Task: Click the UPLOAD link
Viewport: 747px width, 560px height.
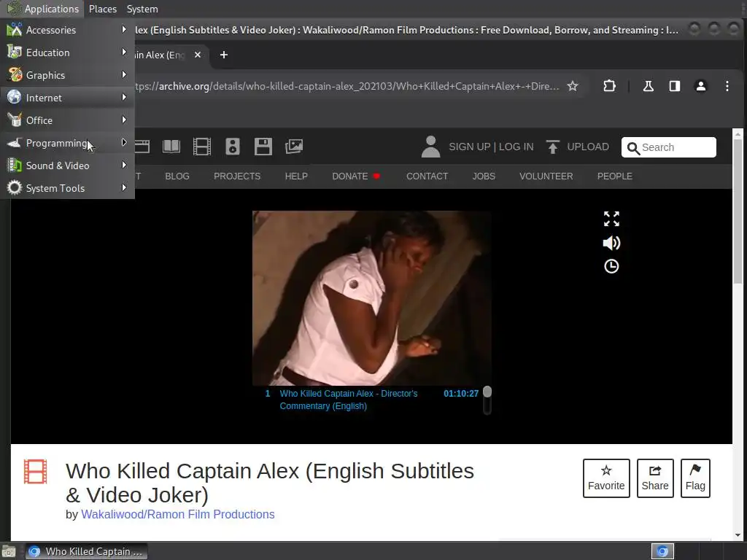Action: coord(588,147)
